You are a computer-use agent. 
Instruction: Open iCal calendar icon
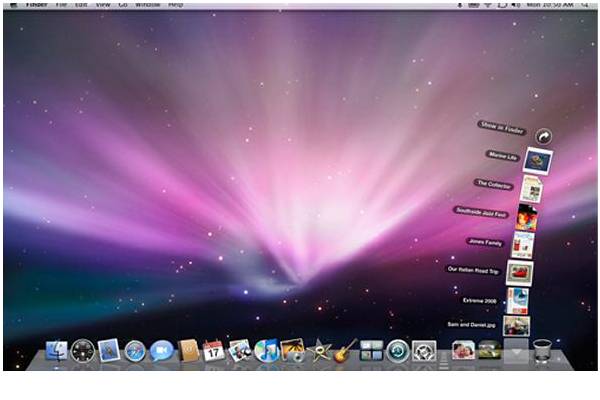(x=214, y=350)
